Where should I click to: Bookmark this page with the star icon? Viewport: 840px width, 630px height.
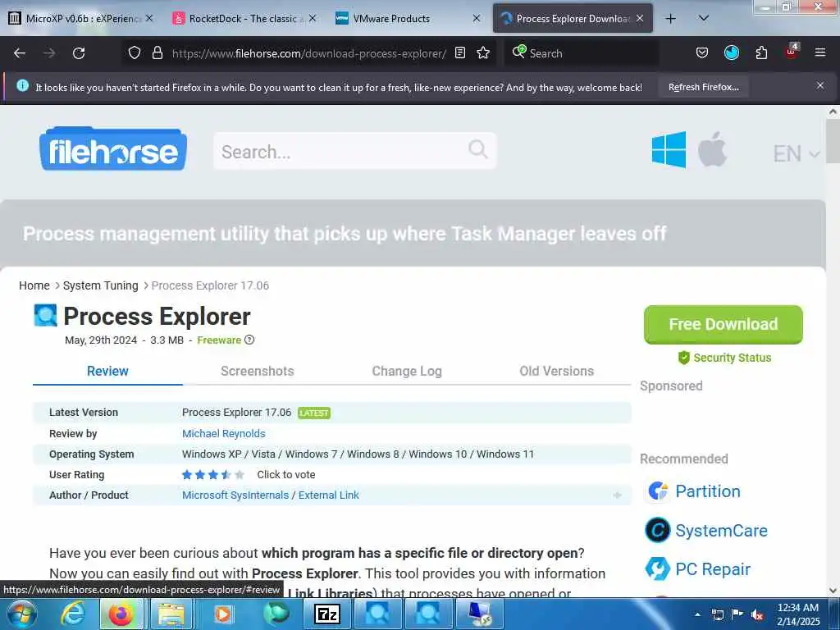(x=483, y=53)
